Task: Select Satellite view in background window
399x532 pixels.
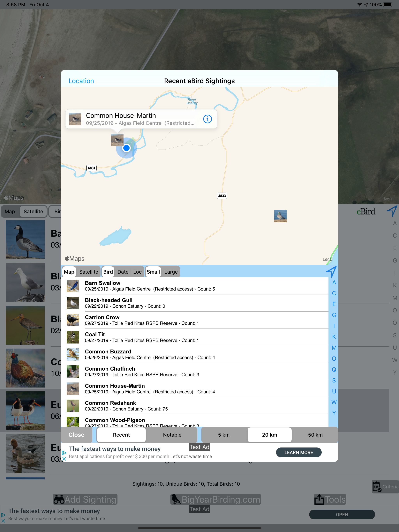Action: pyautogui.click(x=33, y=211)
